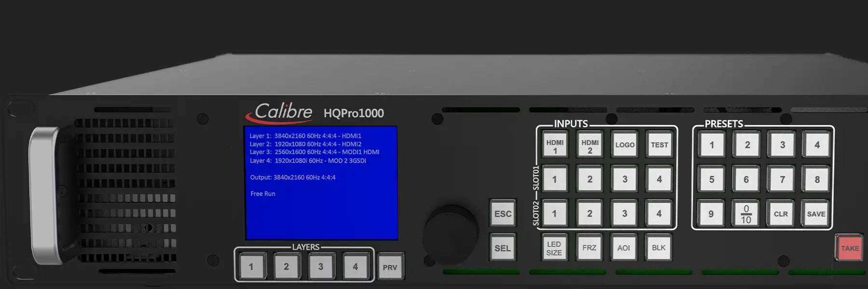868x289 pixels.
Task: Toggle the PRV preview button
Action: tap(390, 267)
